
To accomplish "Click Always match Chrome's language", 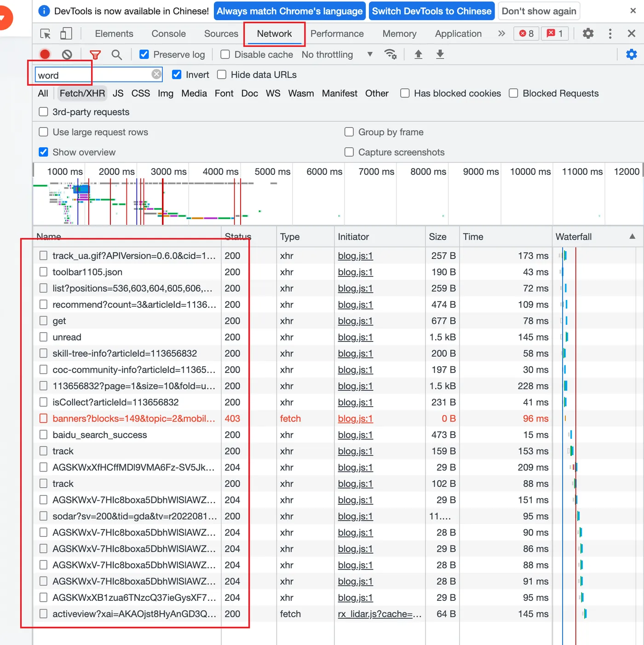I will point(290,11).
